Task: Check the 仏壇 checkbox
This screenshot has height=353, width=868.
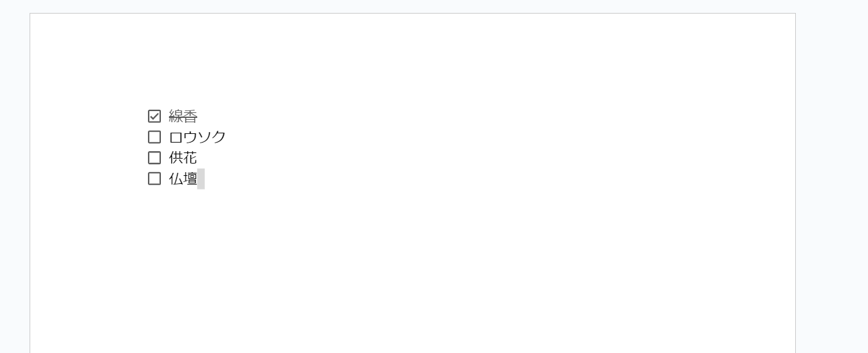Action: pos(154,179)
